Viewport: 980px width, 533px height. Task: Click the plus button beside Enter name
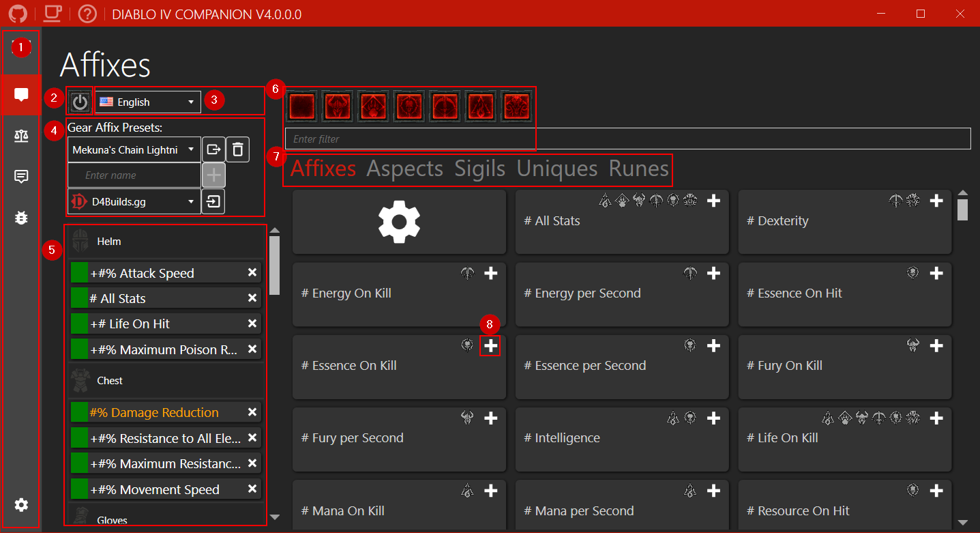[214, 175]
